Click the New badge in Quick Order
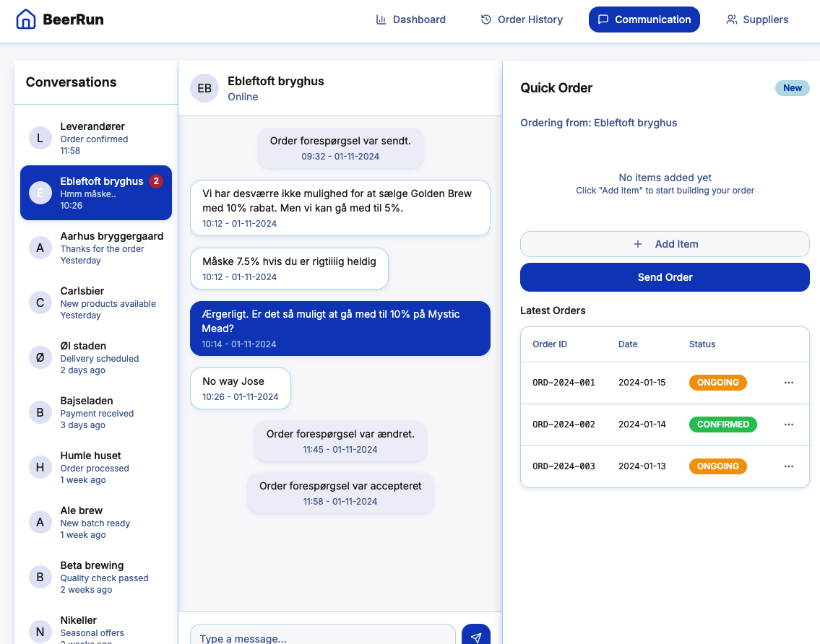Viewport: 820px width, 644px height. [792, 88]
